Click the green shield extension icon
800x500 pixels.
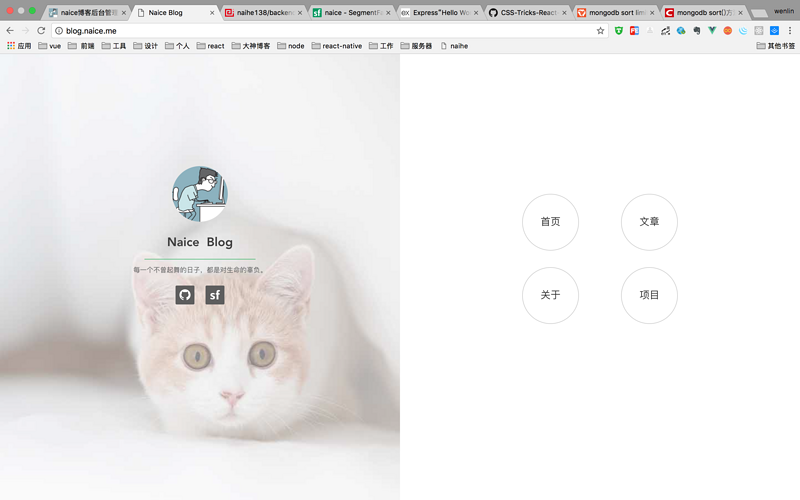click(619, 31)
